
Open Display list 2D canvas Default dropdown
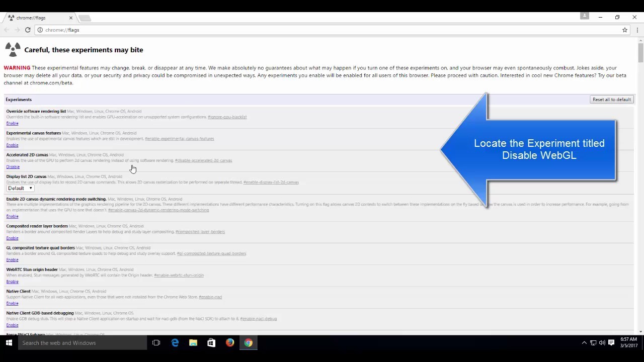(20, 188)
